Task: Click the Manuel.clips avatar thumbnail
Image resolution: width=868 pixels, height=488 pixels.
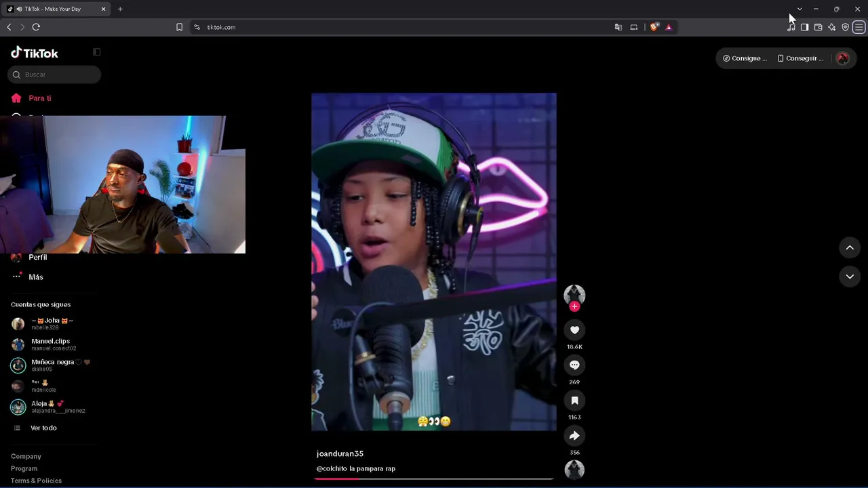Action: (18, 344)
